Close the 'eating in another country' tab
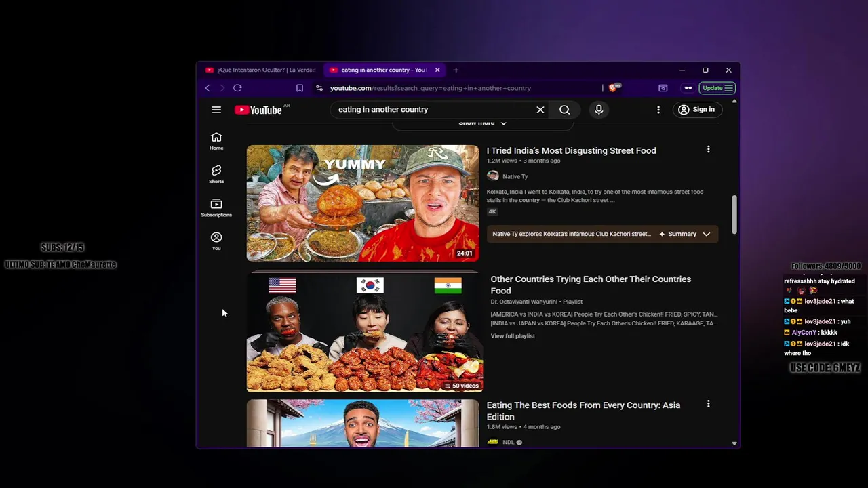868x488 pixels. coord(437,70)
